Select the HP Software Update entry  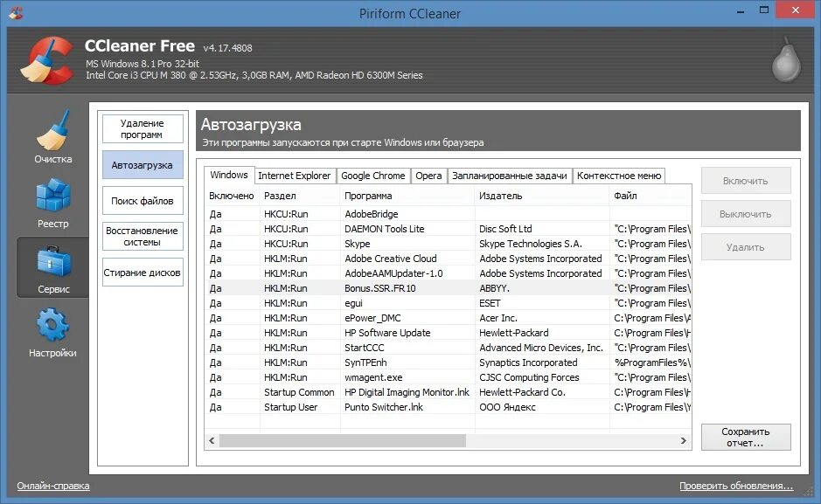point(449,333)
